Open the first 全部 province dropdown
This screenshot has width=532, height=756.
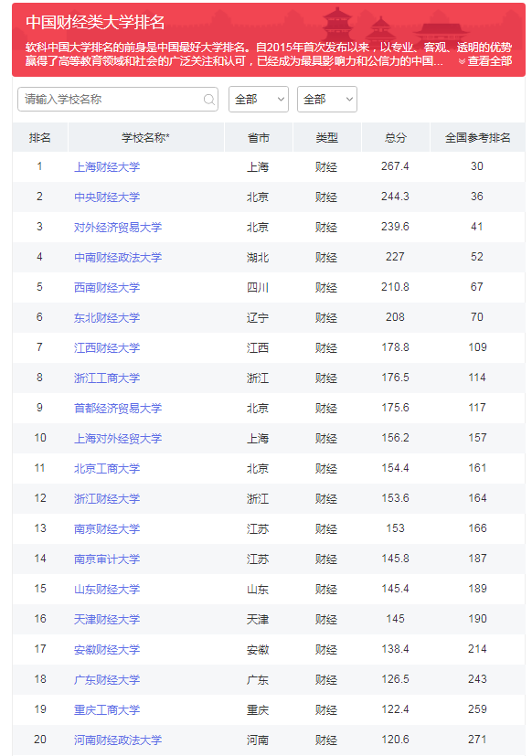(259, 100)
